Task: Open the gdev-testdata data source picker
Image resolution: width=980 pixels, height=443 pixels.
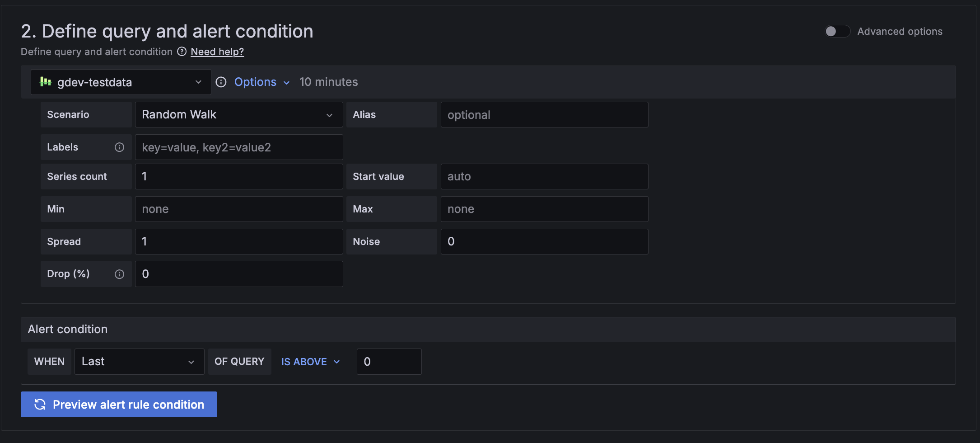Action: 121,82
